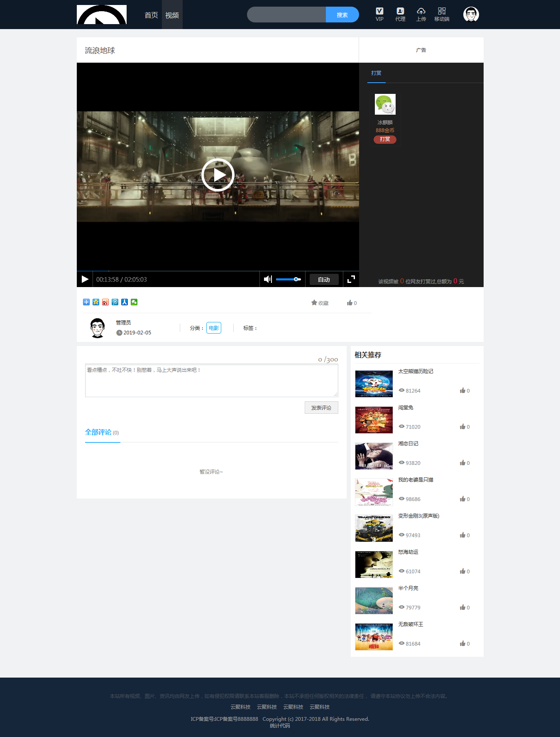Share to Renren
Screen dimensions: 560x737
(125, 302)
